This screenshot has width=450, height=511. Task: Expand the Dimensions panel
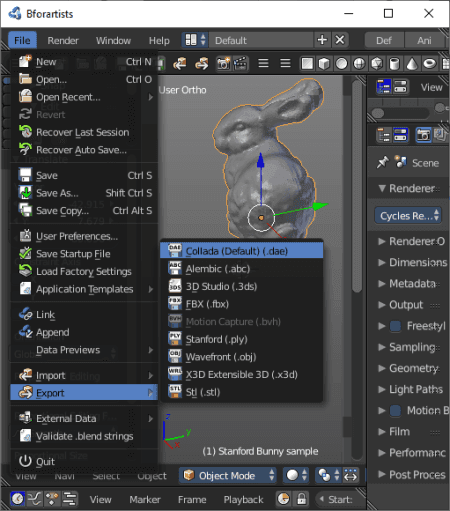(382, 262)
